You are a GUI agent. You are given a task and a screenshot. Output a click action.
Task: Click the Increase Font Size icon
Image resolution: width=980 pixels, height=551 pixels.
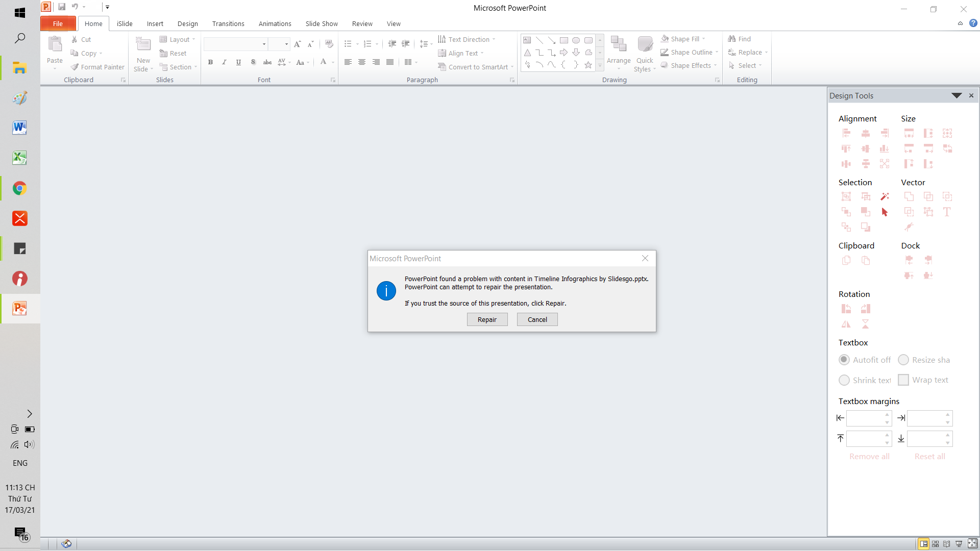click(298, 44)
